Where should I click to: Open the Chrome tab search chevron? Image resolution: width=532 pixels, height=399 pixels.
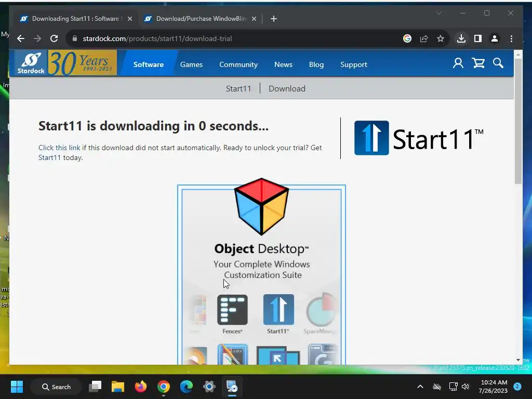pyautogui.click(x=438, y=13)
